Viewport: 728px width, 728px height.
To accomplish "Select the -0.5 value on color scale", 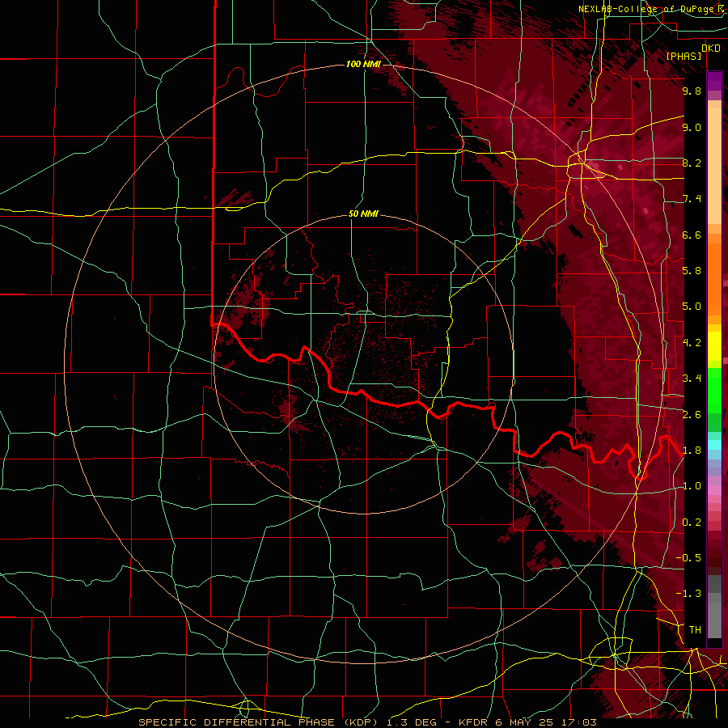I will click(x=688, y=558).
